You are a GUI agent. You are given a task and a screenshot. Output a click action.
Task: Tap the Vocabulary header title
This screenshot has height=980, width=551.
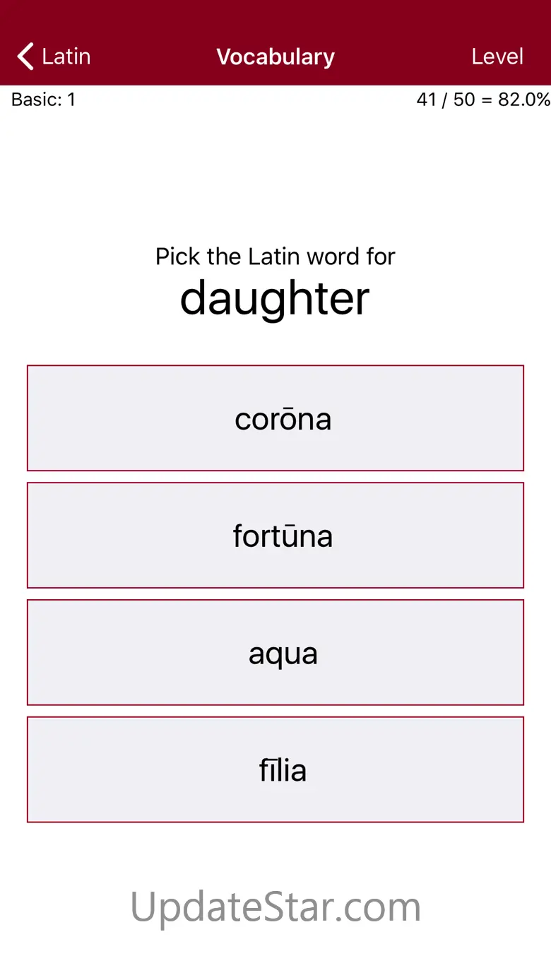[x=275, y=57]
